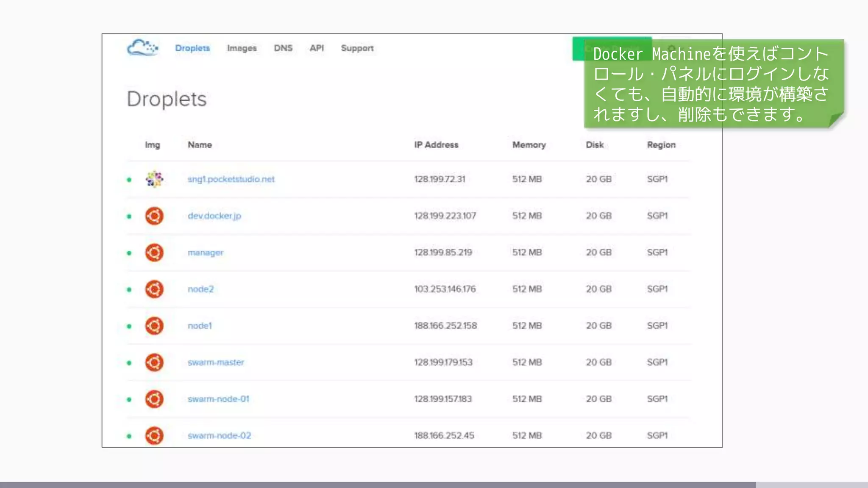Open the swarm-node-02 droplet link
Image resolution: width=868 pixels, height=488 pixels.
(220, 435)
